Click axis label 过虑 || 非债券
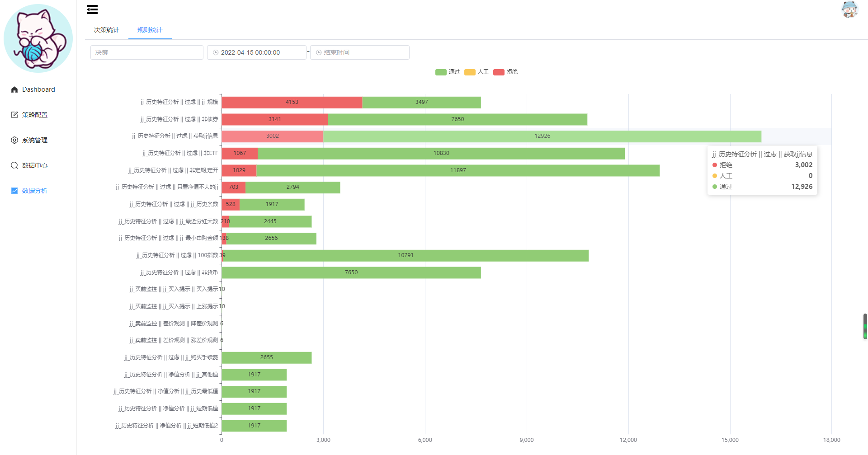Image resolution: width=868 pixels, height=455 pixels. (179, 119)
